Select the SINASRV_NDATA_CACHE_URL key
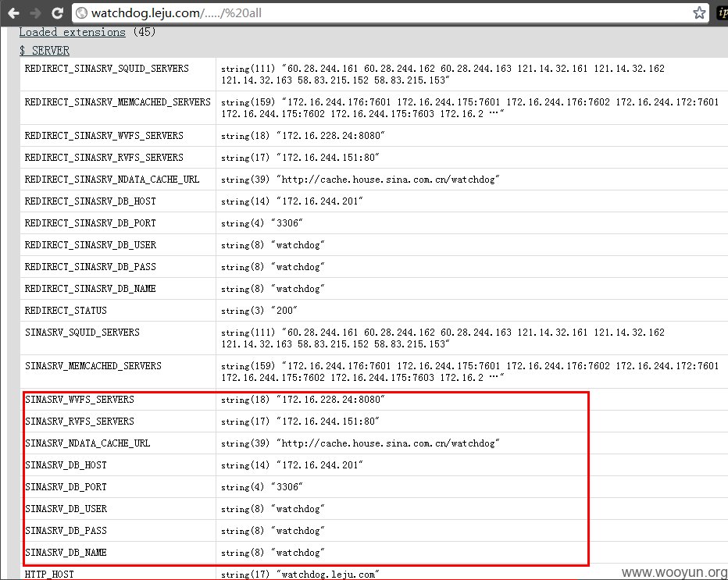 (87, 443)
